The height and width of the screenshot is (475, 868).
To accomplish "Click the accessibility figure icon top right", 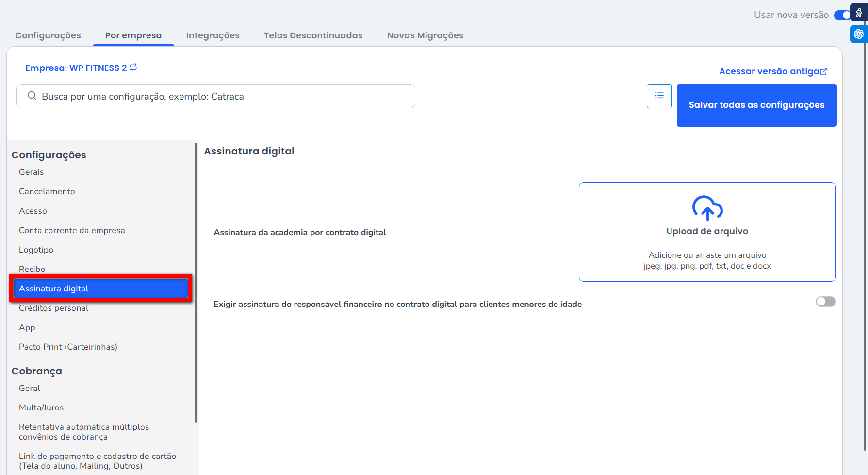I will [859, 13].
